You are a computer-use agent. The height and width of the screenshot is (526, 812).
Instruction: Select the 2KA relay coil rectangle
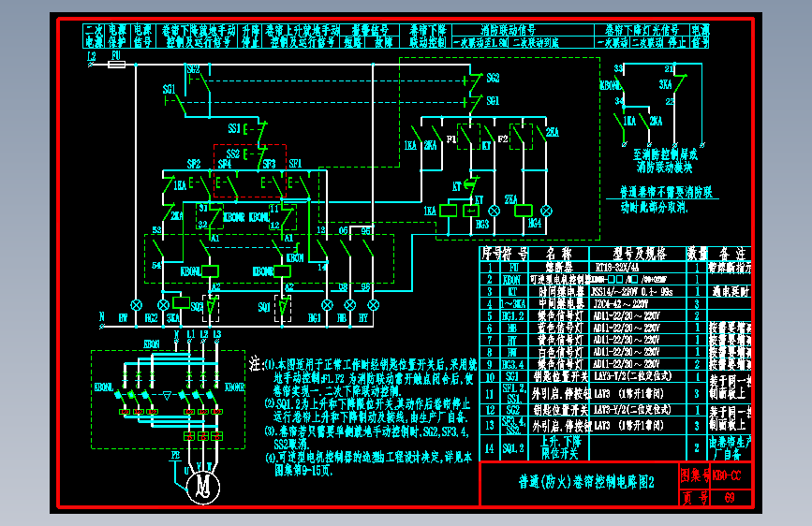click(x=523, y=211)
